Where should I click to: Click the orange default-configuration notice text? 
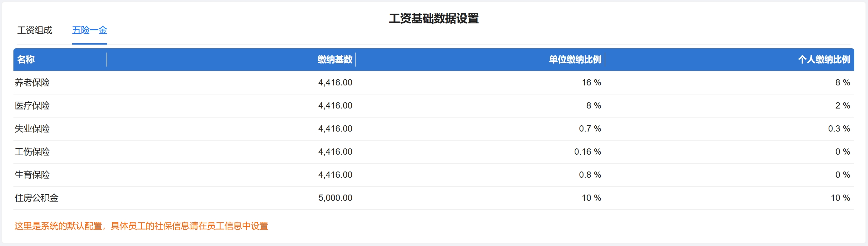(141, 226)
